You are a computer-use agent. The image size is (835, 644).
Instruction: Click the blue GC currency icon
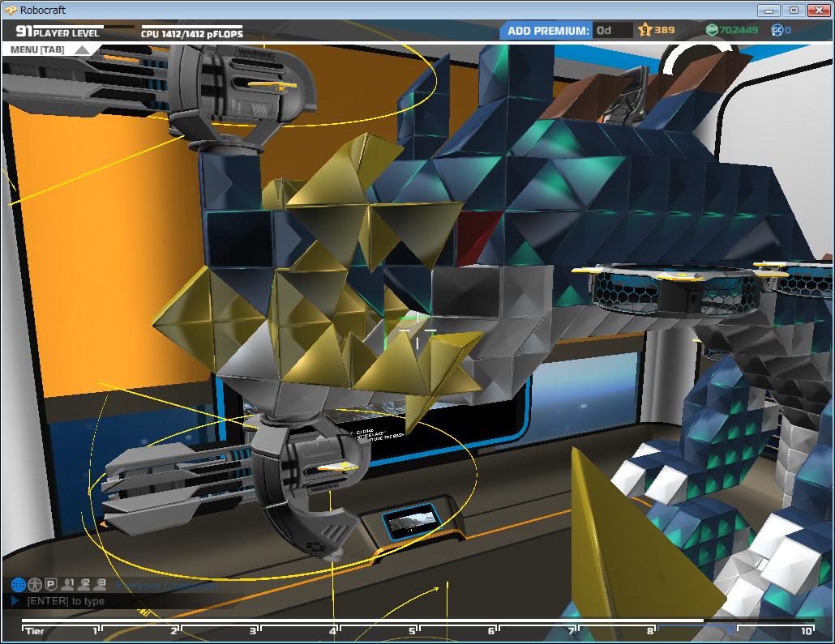click(777, 30)
